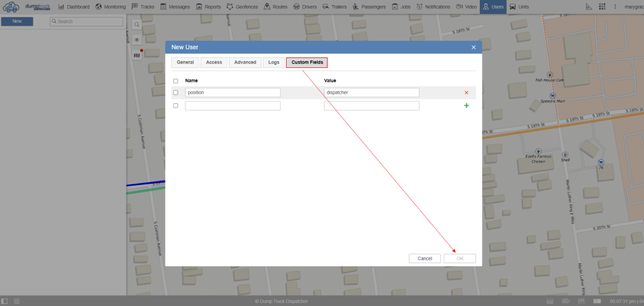Viewport: 644px width, 306px height.
Task: Close the New User dialog
Action: 474,47
